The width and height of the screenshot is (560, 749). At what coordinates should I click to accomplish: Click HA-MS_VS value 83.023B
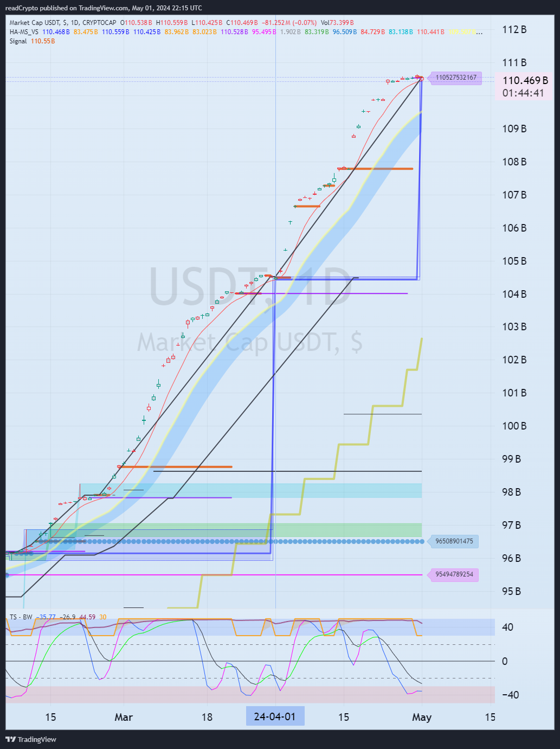coord(205,32)
